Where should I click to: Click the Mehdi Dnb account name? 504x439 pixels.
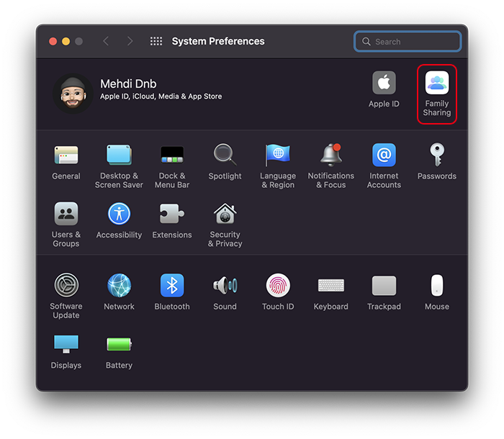tap(128, 84)
